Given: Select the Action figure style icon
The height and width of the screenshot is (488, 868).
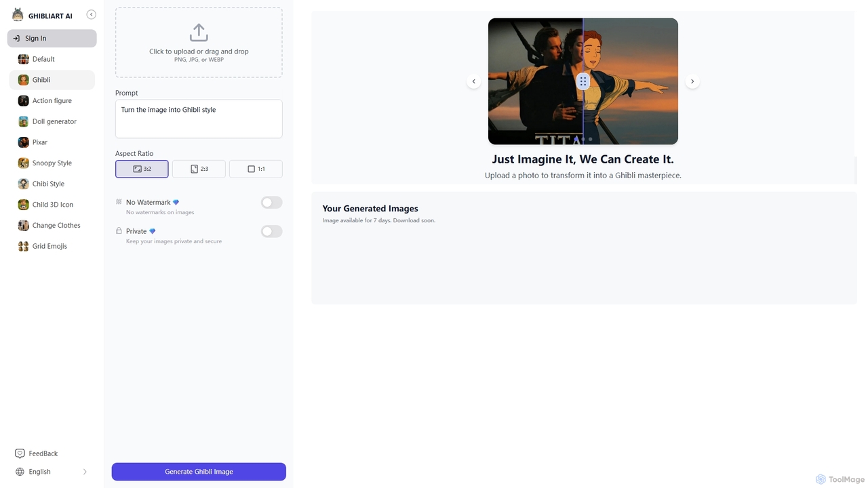Looking at the screenshot, I should coord(23,101).
